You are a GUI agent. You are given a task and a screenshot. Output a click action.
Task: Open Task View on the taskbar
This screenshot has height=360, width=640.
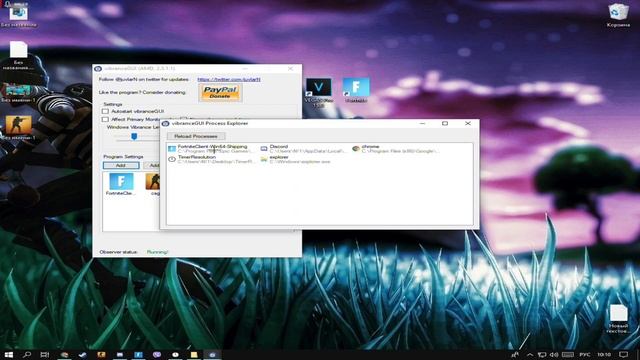coord(45,355)
